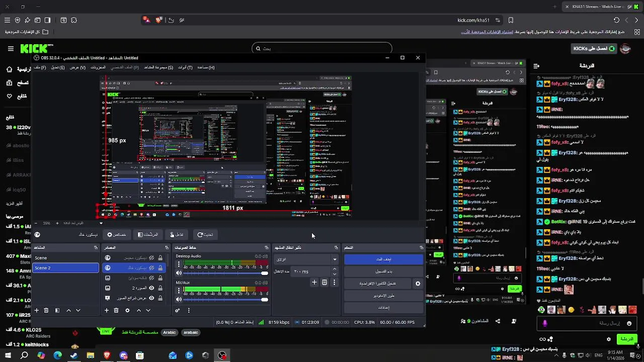This screenshot has height=362, width=644.
Task: Pop out the Audio Mixer dock panel
Action: [x=267, y=247]
